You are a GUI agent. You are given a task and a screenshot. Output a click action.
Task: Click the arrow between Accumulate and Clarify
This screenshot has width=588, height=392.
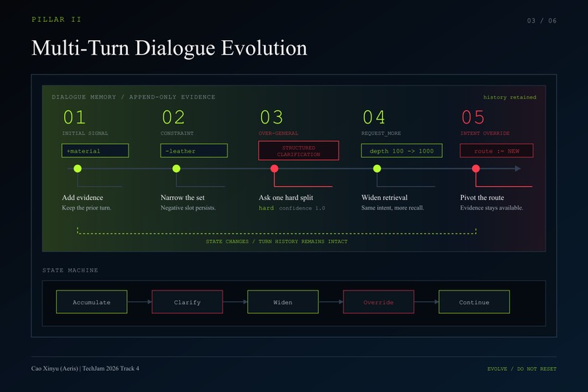pos(139,301)
